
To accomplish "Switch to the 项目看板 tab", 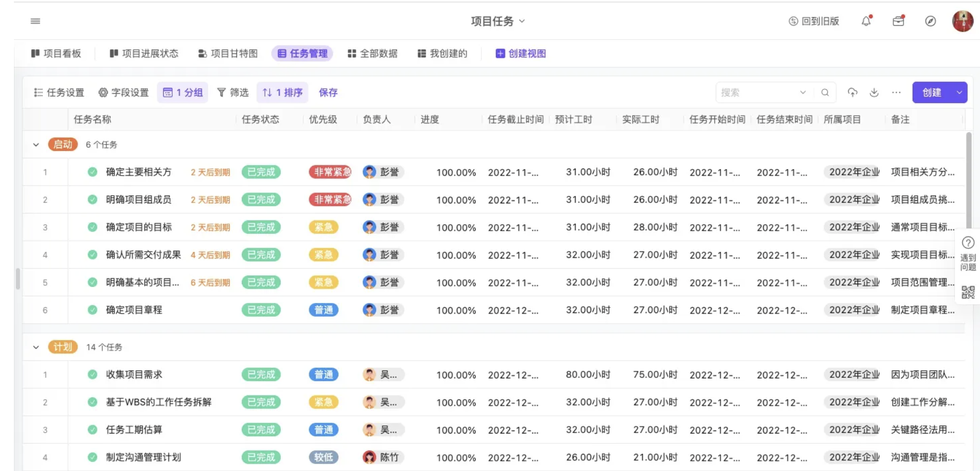I will [x=56, y=54].
